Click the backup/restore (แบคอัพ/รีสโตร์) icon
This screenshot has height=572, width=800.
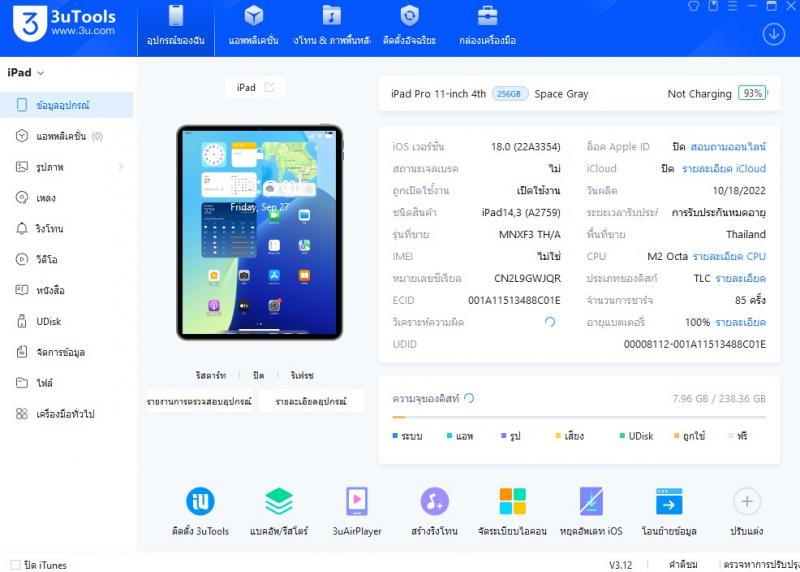point(278,502)
